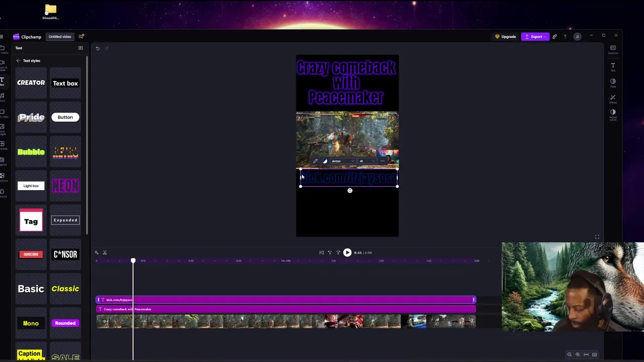The image size is (644, 362).
Task: Open the text color swatch
Action: click(x=325, y=161)
